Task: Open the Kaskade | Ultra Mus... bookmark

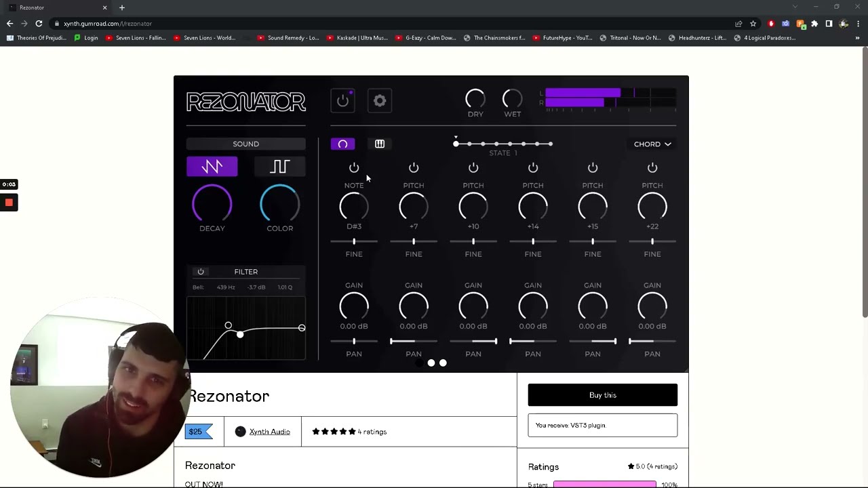Action: 357,38
